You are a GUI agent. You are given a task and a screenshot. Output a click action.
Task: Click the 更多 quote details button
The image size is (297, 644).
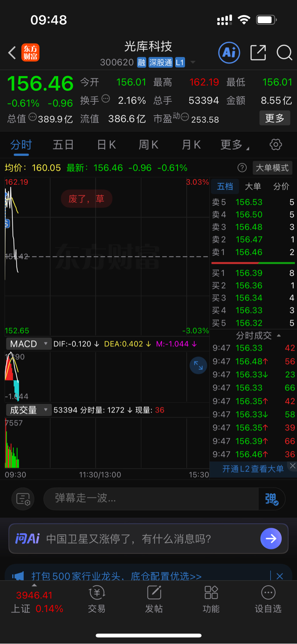tap(275, 118)
